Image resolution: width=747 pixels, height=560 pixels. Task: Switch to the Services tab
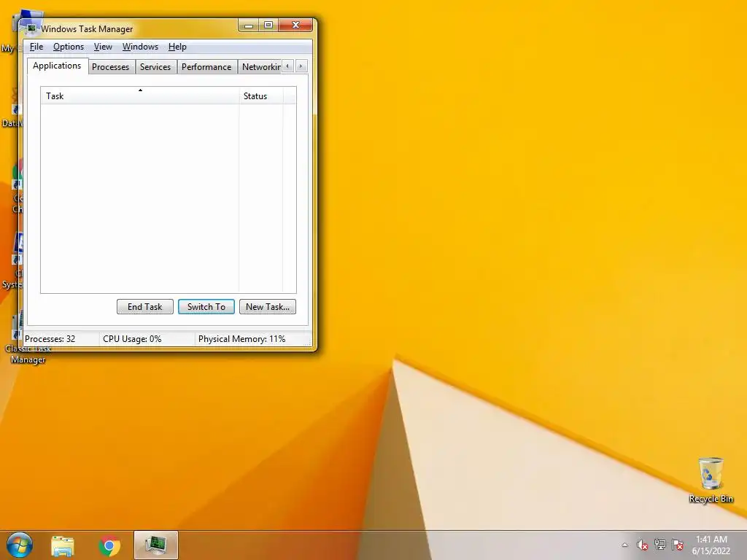pyautogui.click(x=155, y=67)
